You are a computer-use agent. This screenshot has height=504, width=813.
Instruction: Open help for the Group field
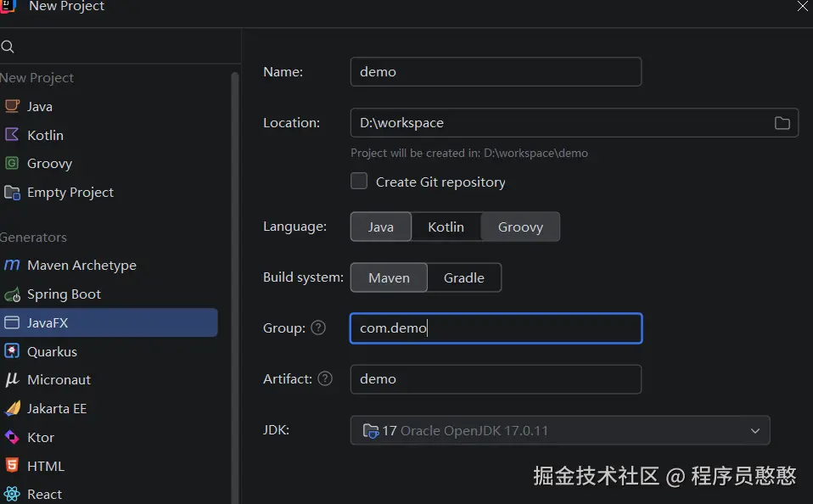point(318,328)
